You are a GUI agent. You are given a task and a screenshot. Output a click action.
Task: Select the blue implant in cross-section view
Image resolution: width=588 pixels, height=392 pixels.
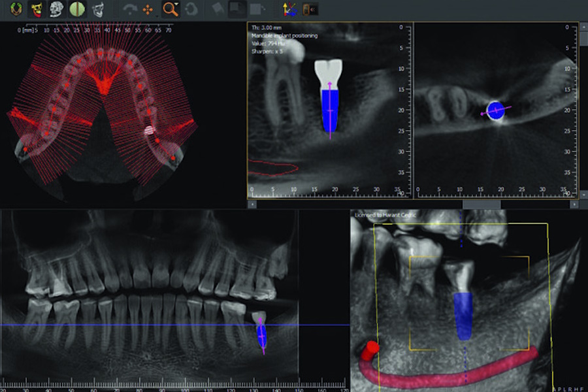point(331,111)
